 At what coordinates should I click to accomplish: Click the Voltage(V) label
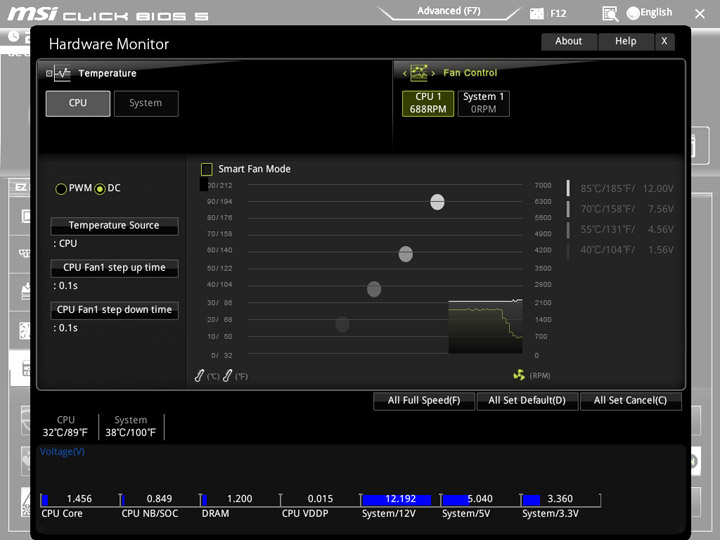[62, 452]
